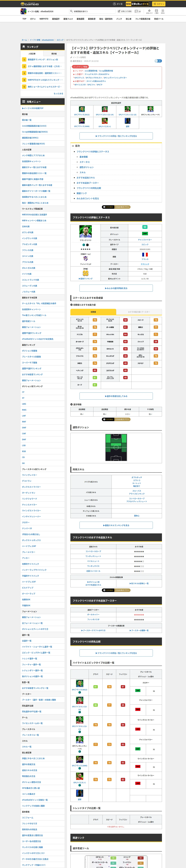Open the ご意見 mail icon
The image size is (186, 868).
point(156,11)
